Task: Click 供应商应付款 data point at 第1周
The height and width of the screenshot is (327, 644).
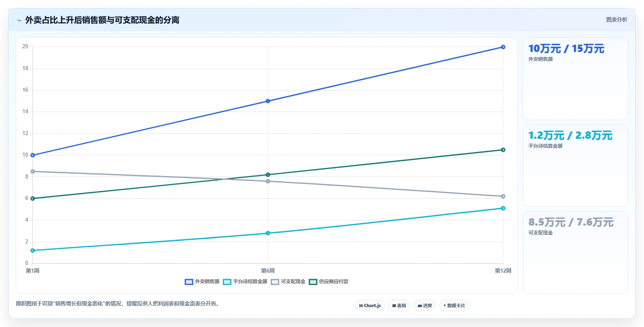Action: [33, 198]
